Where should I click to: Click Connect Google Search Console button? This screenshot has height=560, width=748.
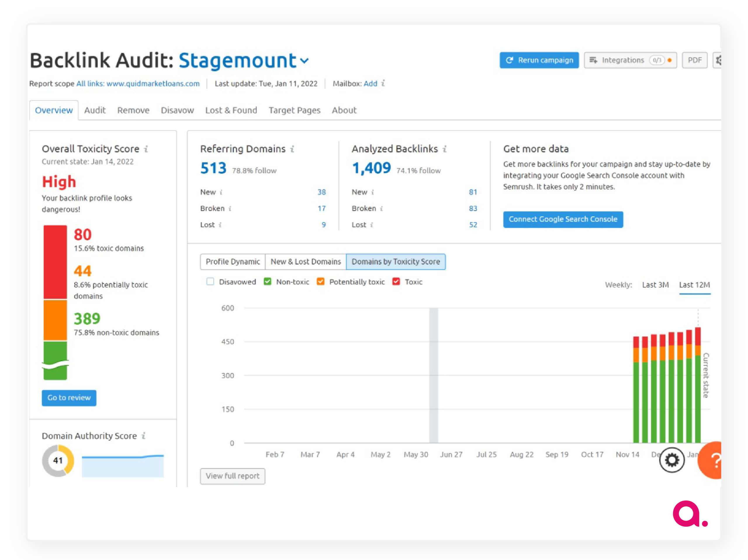point(563,219)
